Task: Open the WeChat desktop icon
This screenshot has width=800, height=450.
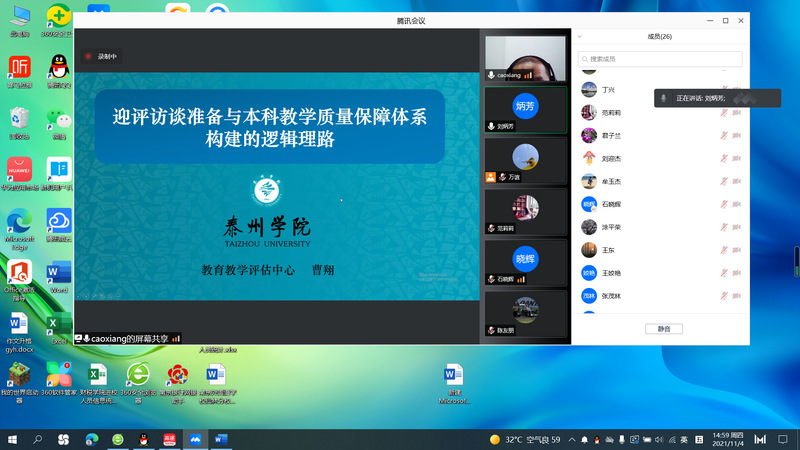Action: [x=58, y=122]
